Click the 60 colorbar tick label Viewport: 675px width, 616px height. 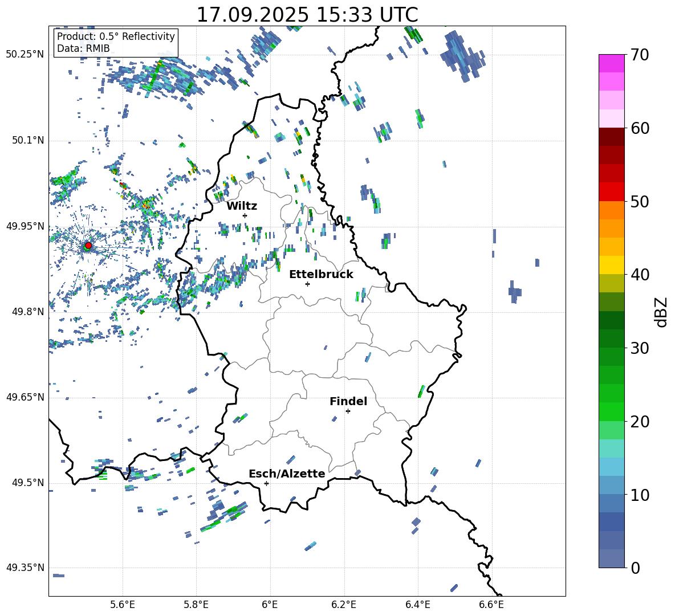point(640,128)
